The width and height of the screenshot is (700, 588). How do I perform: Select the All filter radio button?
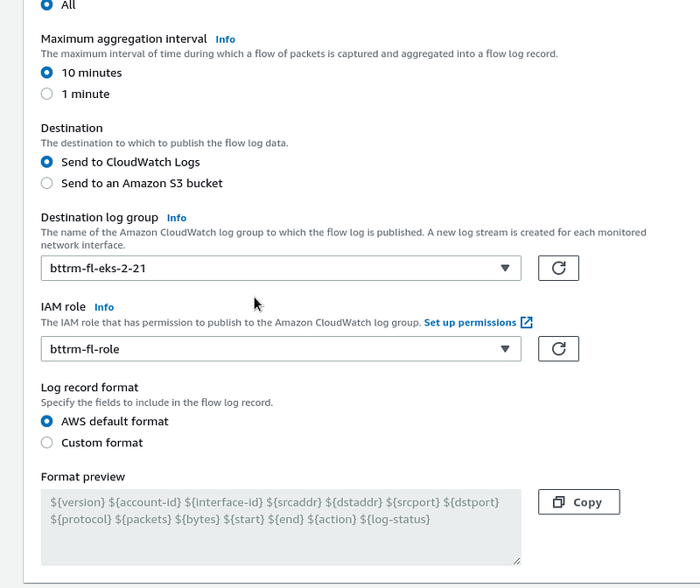click(x=47, y=5)
